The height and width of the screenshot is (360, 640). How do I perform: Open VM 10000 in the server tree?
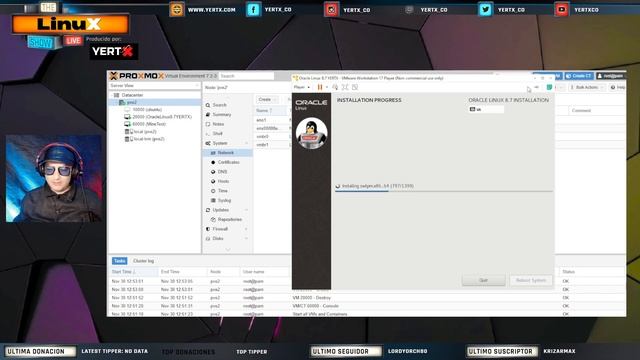coord(147,110)
